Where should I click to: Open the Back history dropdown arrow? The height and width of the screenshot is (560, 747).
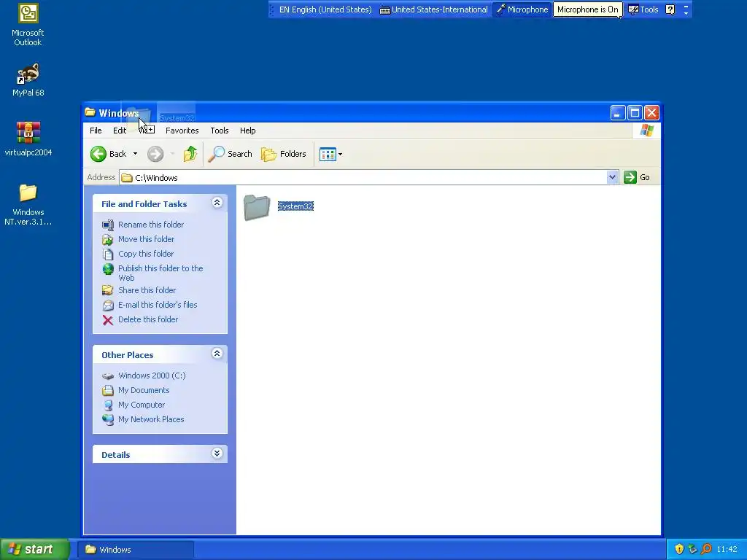[x=135, y=154]
